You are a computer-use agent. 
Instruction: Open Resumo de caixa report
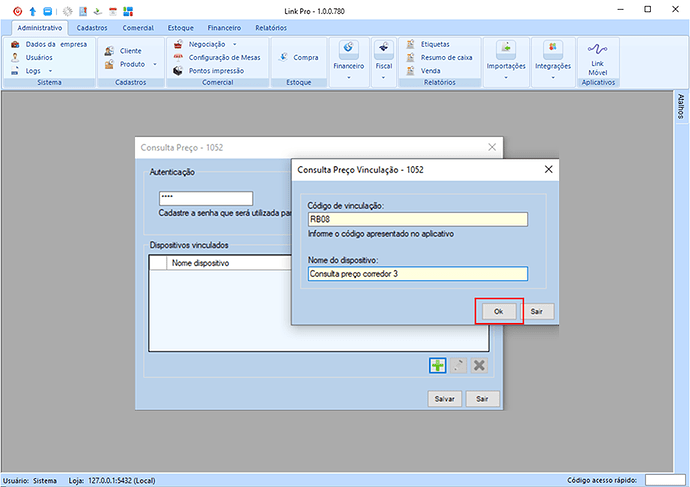click(x=439, y=58)
